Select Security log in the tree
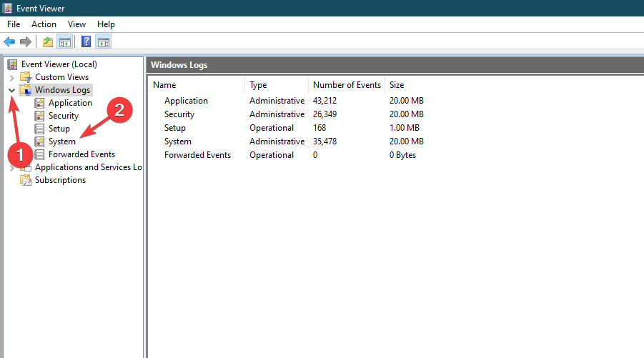 (x=63, y=116)
